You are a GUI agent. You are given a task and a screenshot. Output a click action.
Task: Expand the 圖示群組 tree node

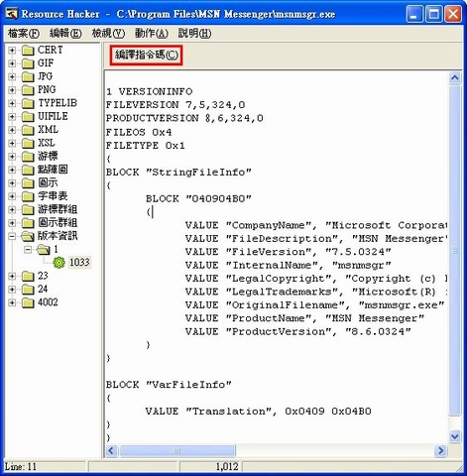12,223
